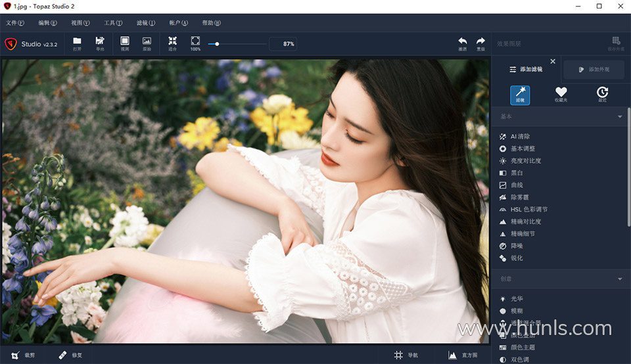Click the Open (打开) folder icon

pos(77,43)
